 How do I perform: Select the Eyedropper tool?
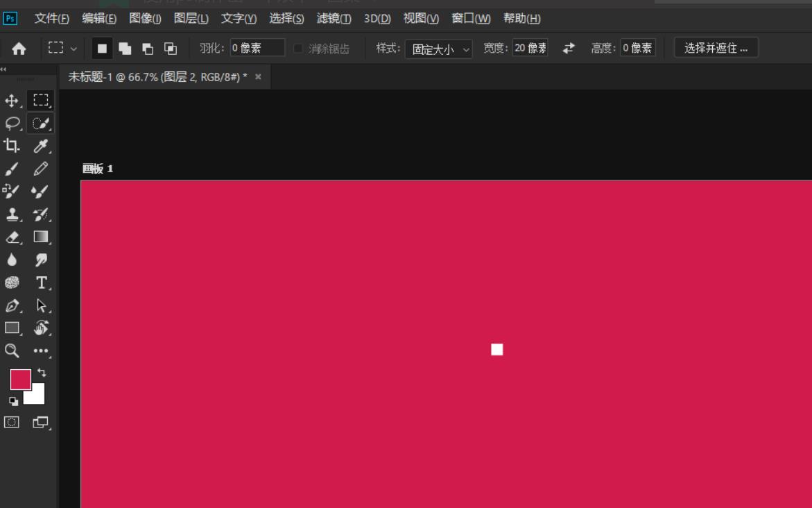point(40,146)
